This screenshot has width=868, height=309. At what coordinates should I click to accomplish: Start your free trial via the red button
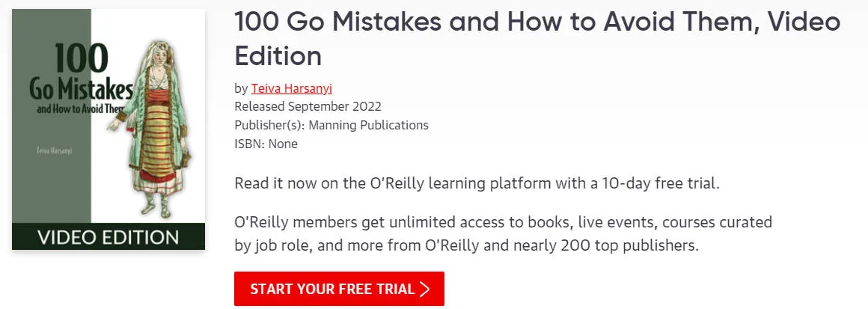(339, 289)
